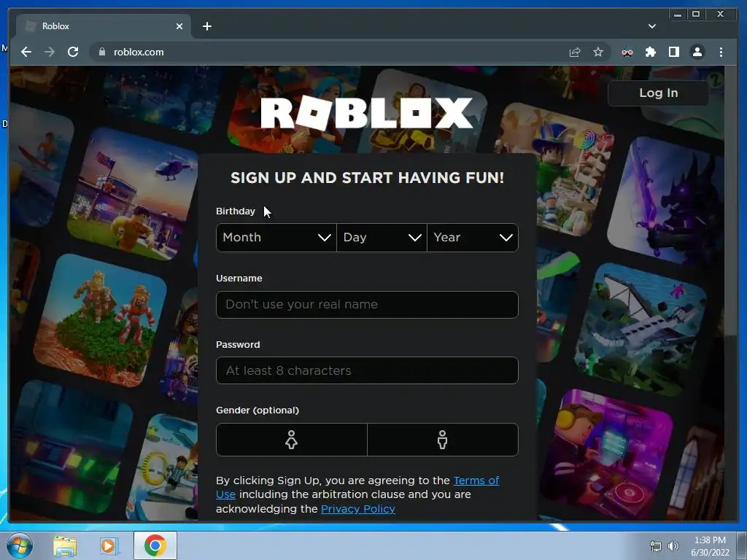Click the Roblox logo
The height and width of the screenshot is (560, 747).
coord(367,113)
